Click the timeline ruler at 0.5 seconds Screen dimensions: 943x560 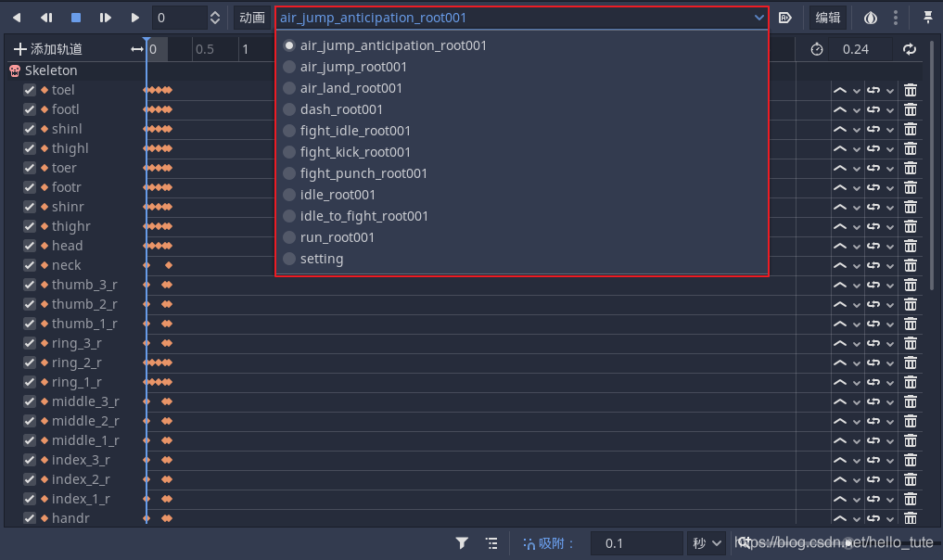205,49
